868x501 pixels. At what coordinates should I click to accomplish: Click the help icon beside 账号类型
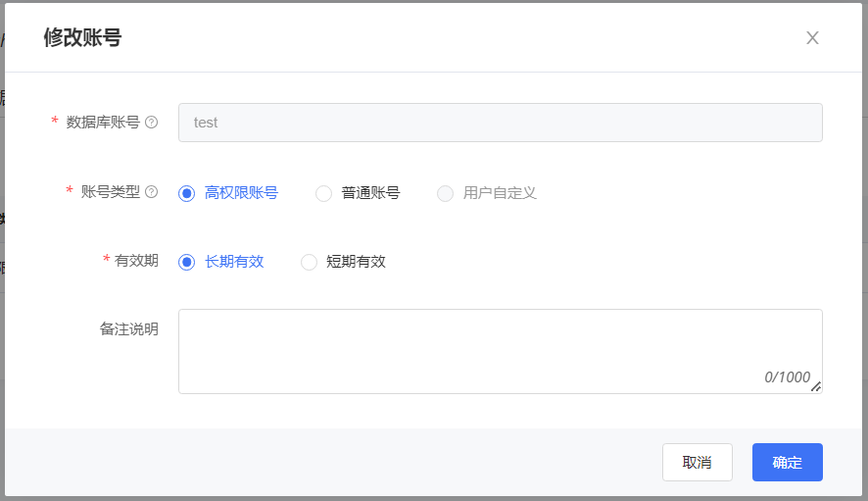pos(151,192)
